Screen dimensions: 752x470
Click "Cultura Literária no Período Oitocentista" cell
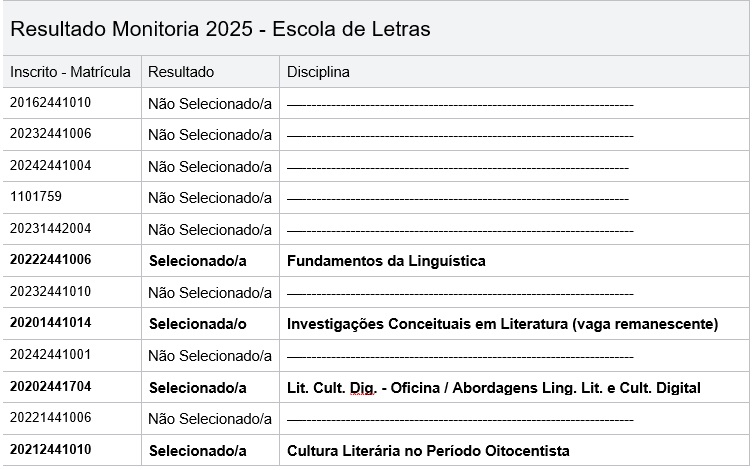click(428, 451)
